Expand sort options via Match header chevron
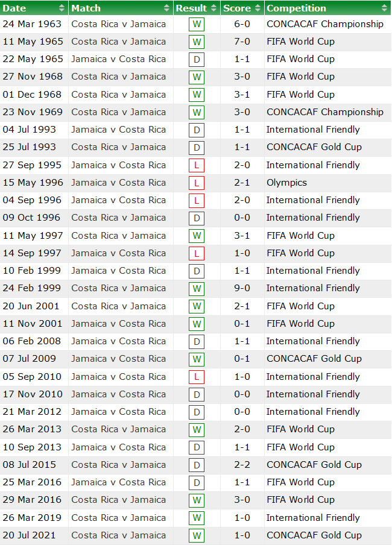Image resolution: width=392 pixels, height=545 pixels. tap(167, 8)
